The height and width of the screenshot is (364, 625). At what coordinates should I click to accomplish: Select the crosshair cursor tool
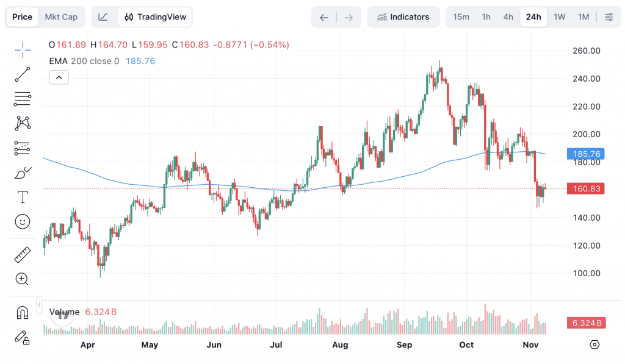(23, 50)
